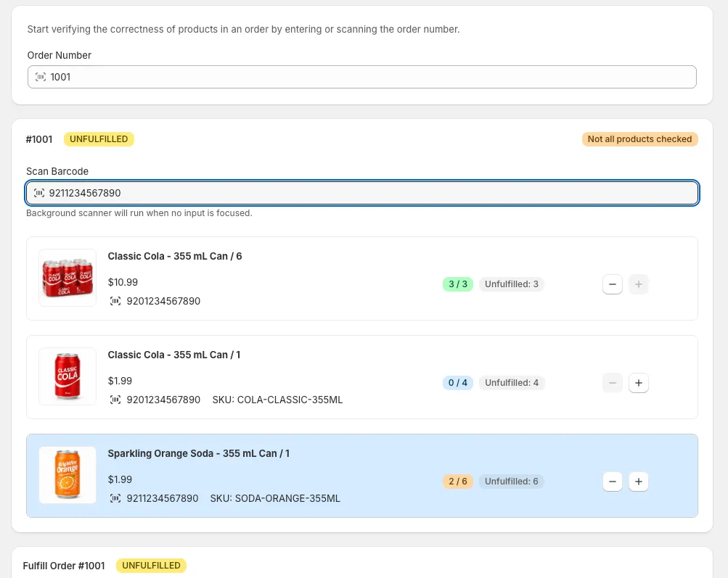Click the Scan Barcode label
The width and height of the screenshot is (728, 578).
(x=57, y=171)
